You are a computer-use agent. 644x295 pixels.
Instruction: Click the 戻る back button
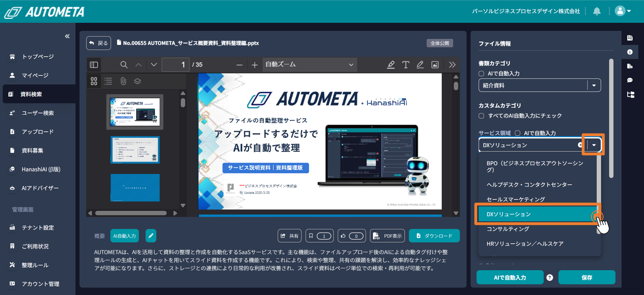pos(98,43)
